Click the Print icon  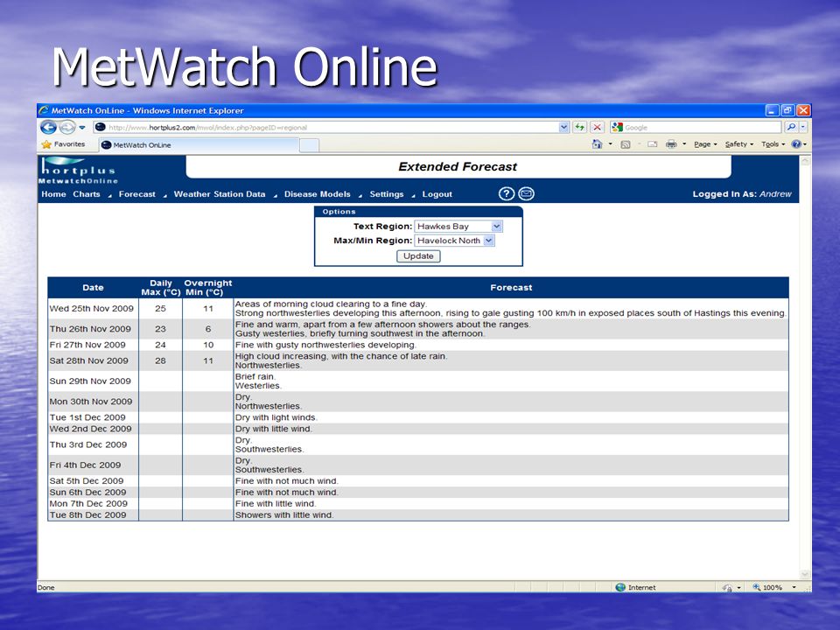[671, 144]
